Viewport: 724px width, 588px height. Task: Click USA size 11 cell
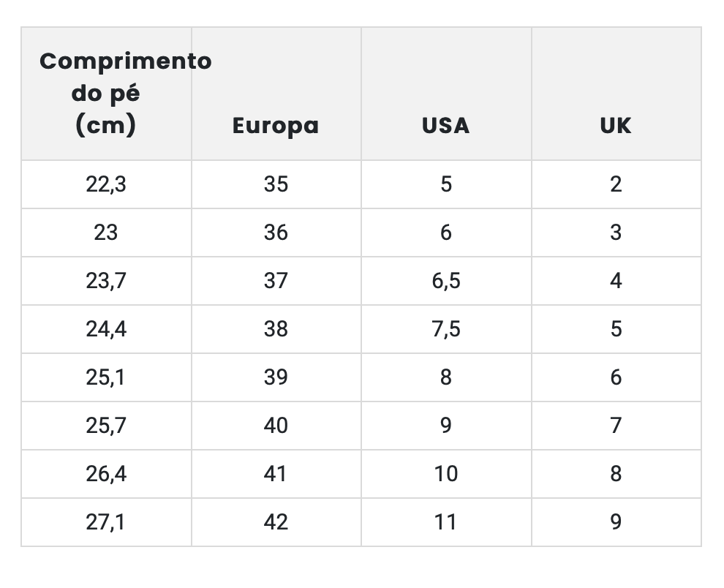(445, 522)
